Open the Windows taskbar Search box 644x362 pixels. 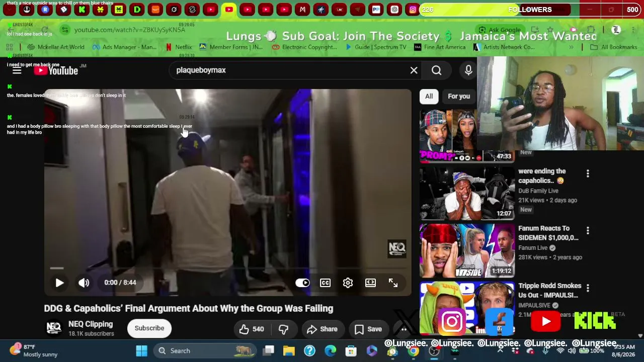204,351
